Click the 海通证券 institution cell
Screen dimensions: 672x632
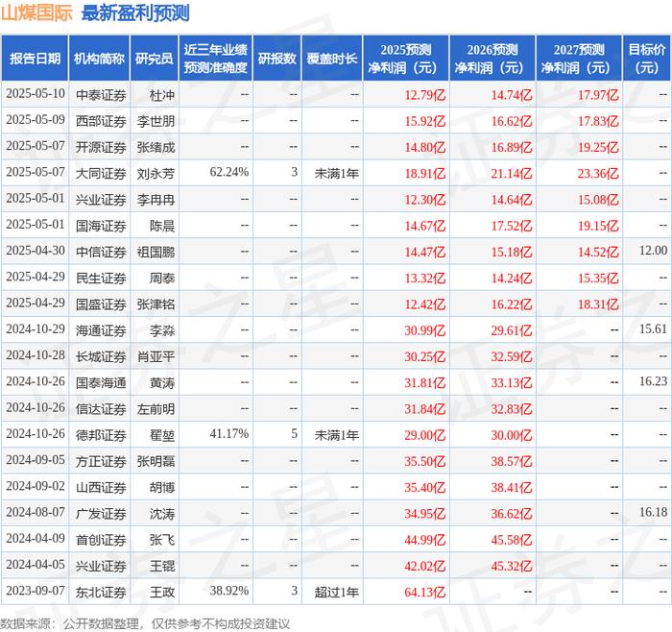coord(101,330)
